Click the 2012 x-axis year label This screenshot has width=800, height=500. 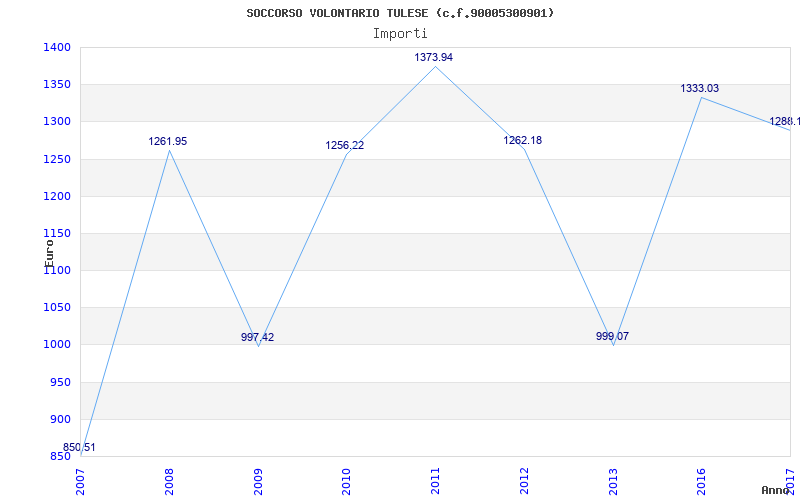pyautogui.click(x=524, y=482)
